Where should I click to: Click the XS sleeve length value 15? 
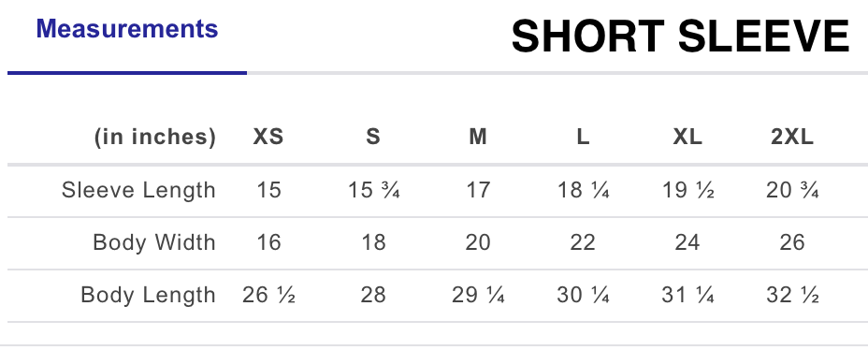pos(269,191)
